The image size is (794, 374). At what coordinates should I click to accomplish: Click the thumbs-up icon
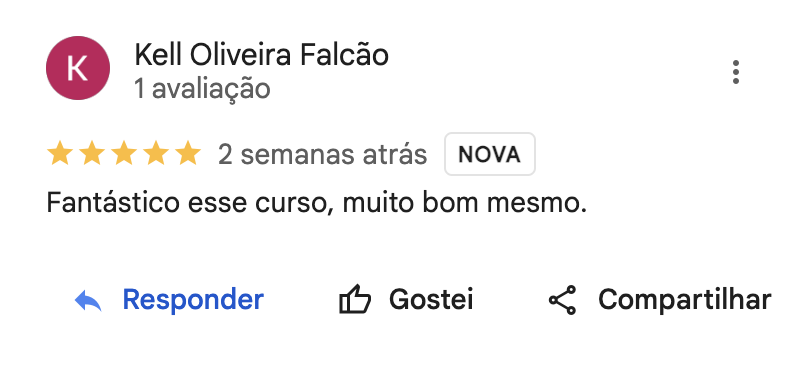coord(354,300)
